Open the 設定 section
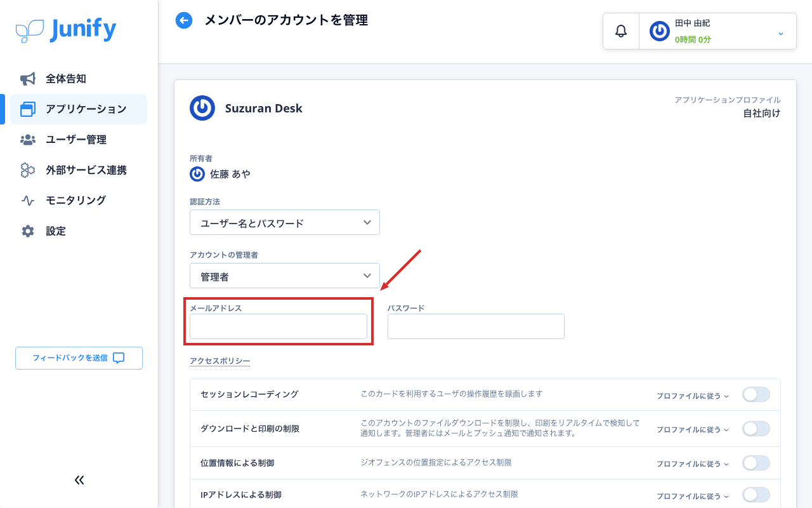Viewport: 812px width, 508px height. [79, 231]
